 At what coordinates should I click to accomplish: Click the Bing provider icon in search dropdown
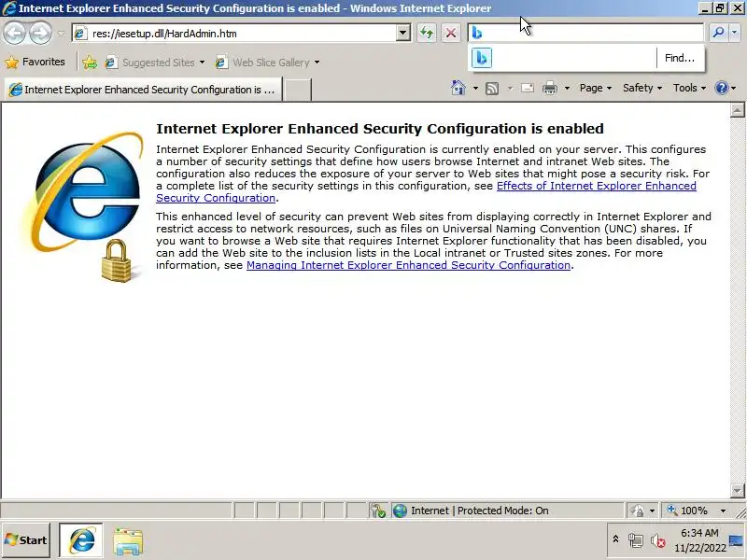(482, 58)
